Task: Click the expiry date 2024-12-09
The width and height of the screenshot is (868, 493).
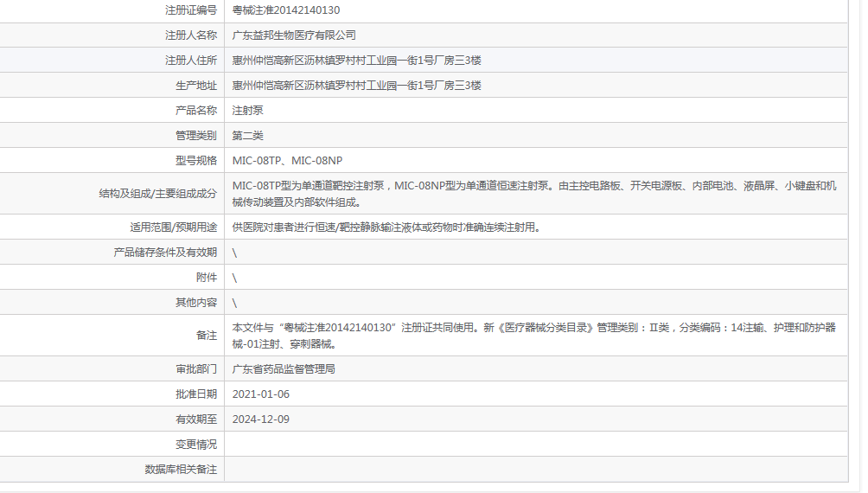Action: point(261,419)
